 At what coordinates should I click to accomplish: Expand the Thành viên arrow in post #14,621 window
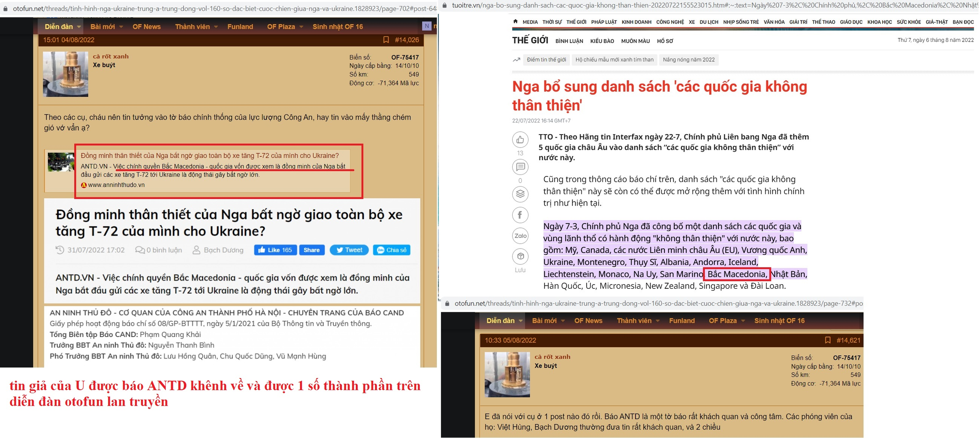658,321
